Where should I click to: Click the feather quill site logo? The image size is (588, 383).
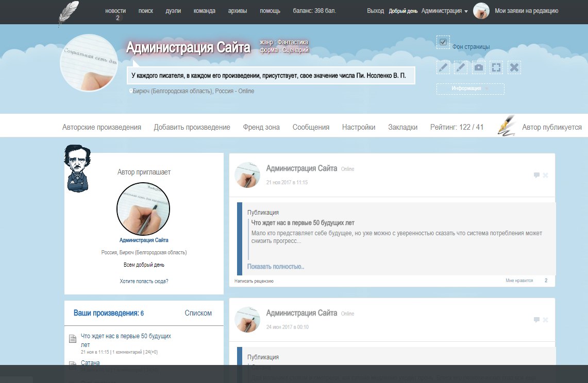tap(68, 13)
